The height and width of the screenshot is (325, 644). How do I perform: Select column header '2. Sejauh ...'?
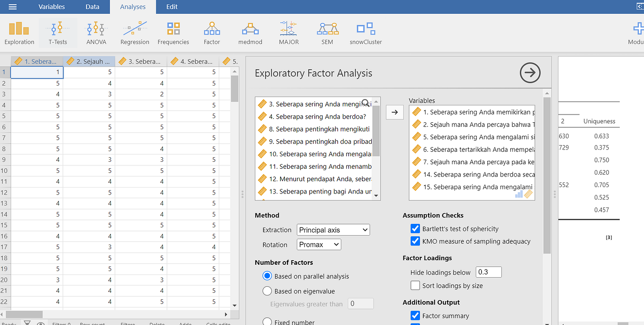89,61
